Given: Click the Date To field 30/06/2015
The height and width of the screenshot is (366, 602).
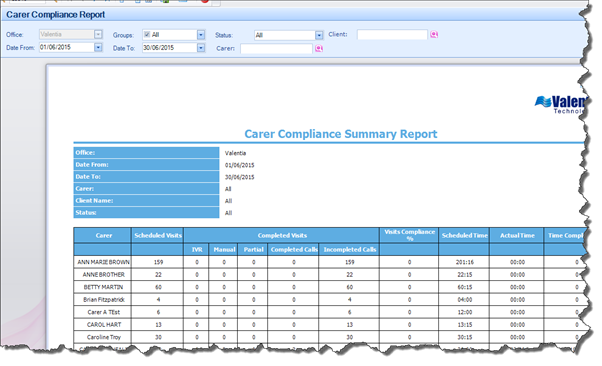Looking at the screenshot, I should click(170, 48).
